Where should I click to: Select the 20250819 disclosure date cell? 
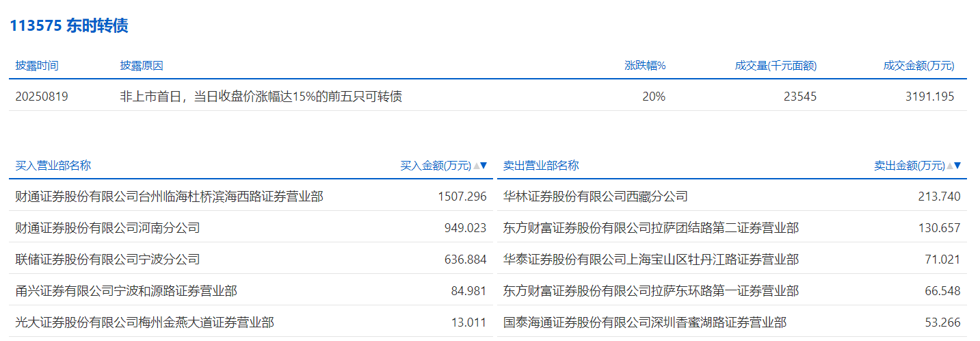coord(42,97)
